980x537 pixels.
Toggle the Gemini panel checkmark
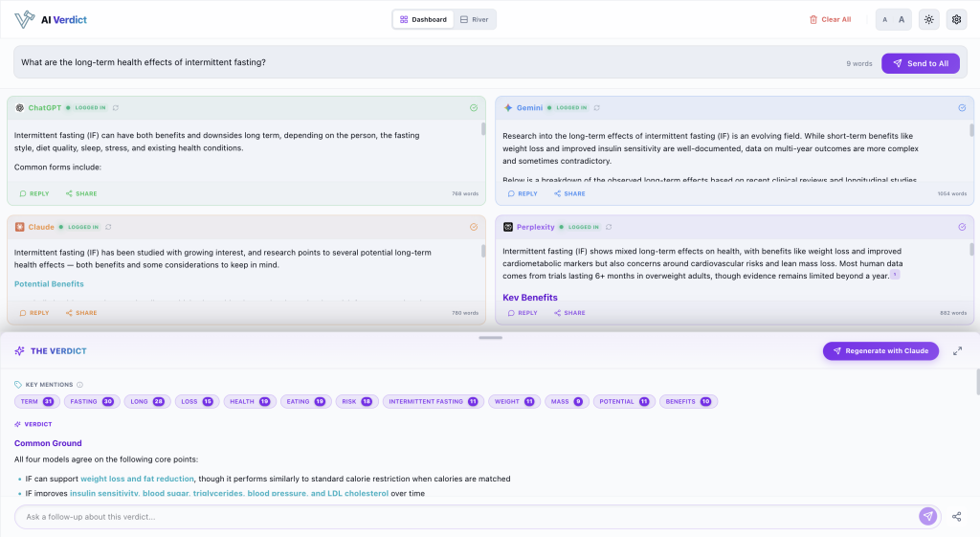click(x=962, y=107)
